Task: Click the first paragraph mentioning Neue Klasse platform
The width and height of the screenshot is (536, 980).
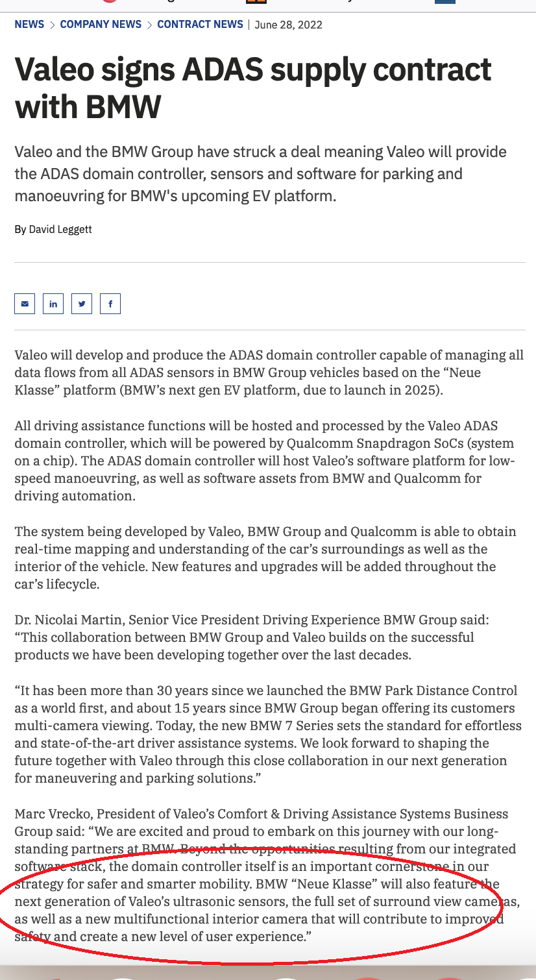Action: [x=268, y=373]
